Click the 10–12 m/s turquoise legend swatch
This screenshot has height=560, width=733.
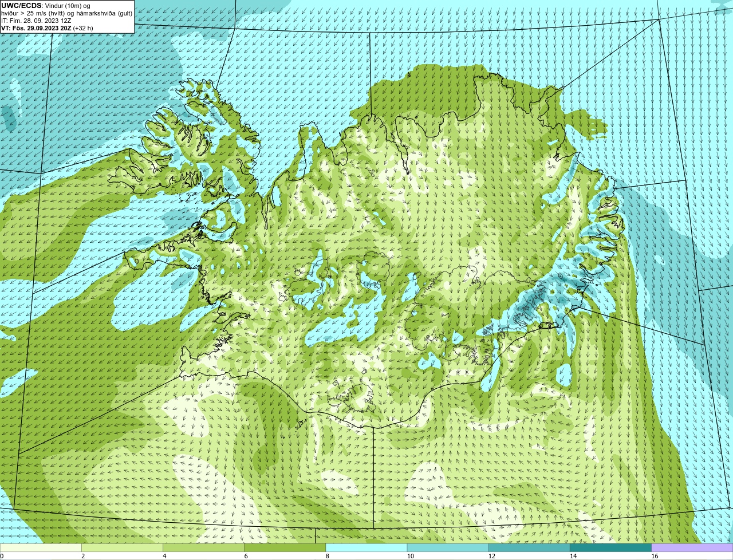tap(448, 548)
